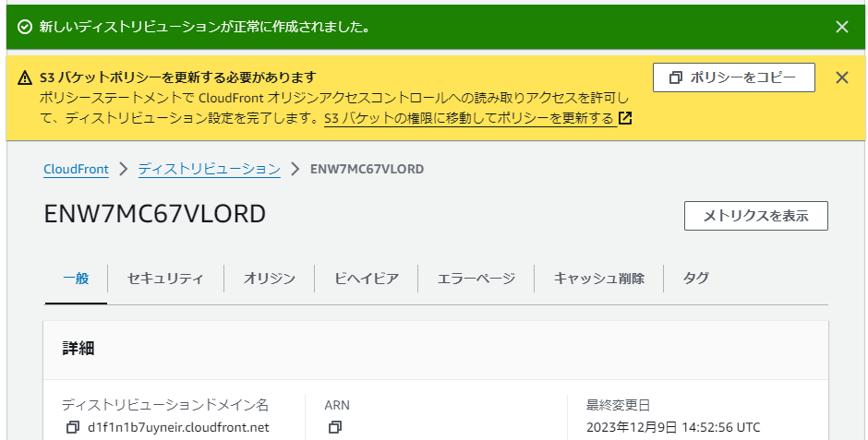The image size is (868, 440).
Task: Select domain text d1f1n1b7uyneir.cloudfront.net
Action: (179, 427)
